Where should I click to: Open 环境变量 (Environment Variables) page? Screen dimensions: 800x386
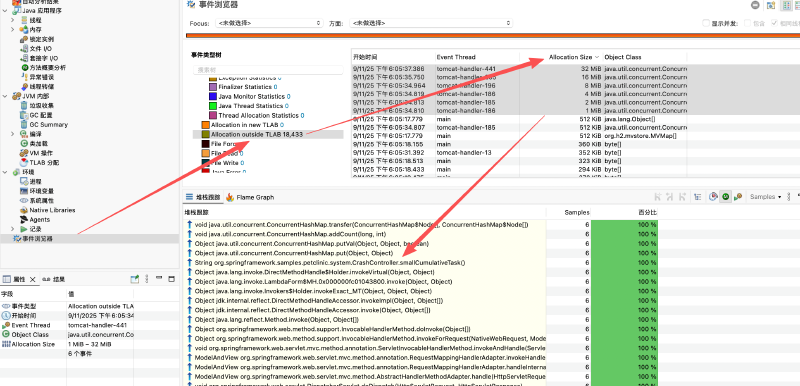click(42, 191)
